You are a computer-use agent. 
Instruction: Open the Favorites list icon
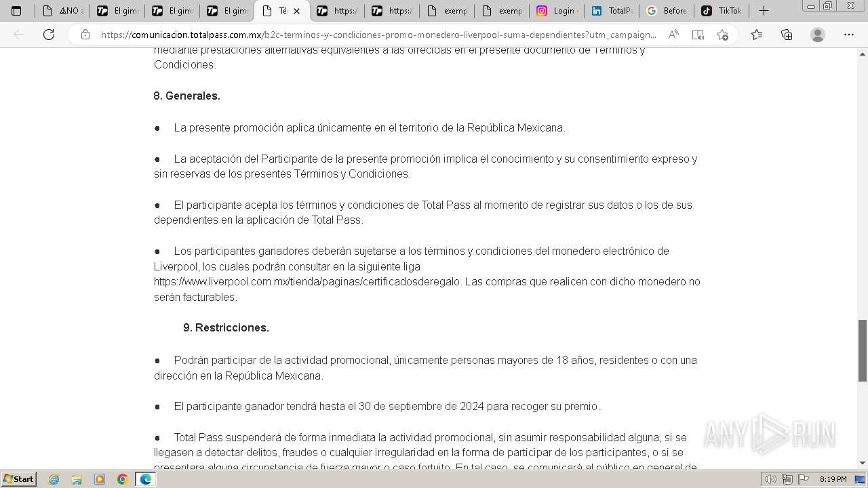click(x=757, y=35)
